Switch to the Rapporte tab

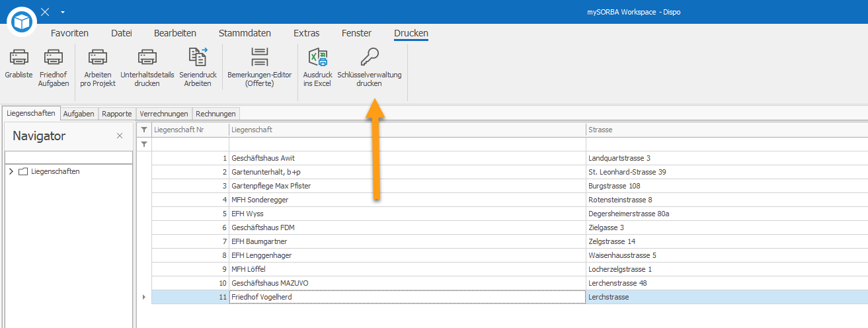[x=116, y=114]
